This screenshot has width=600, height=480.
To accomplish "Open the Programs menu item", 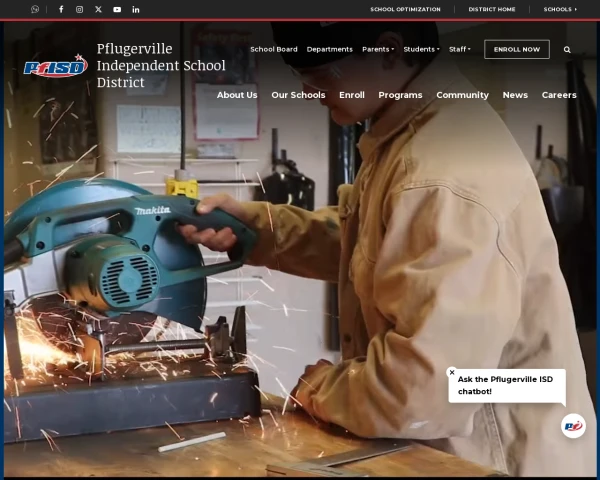I will 400,95.
